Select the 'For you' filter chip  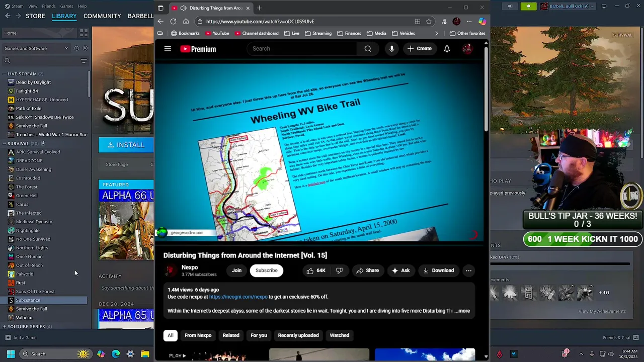(259, 335)
